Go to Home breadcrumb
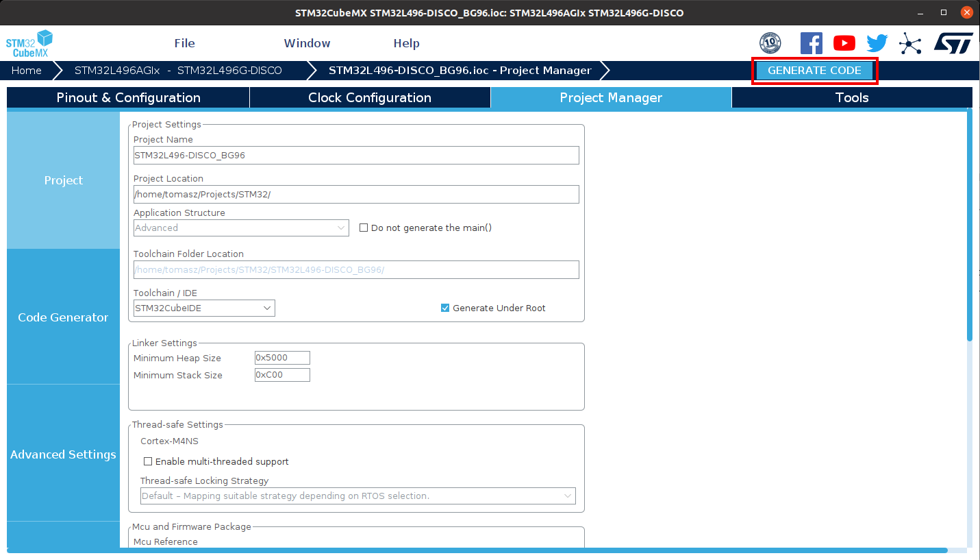Screen dimensions: 980x560 [27, 71]
